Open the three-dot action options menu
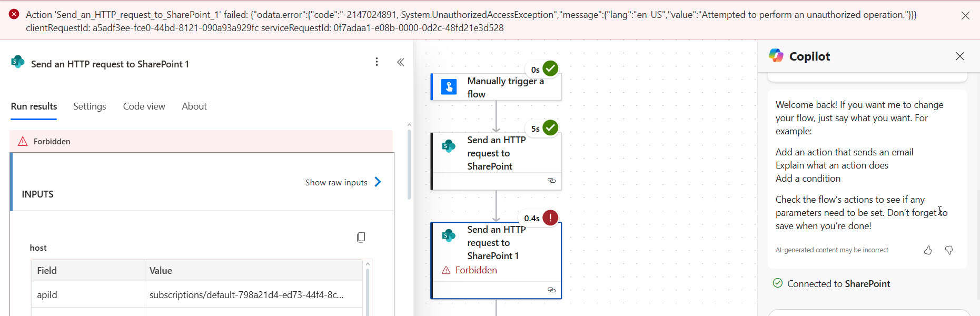Viewport: 980px width, 316px height. 377,62
